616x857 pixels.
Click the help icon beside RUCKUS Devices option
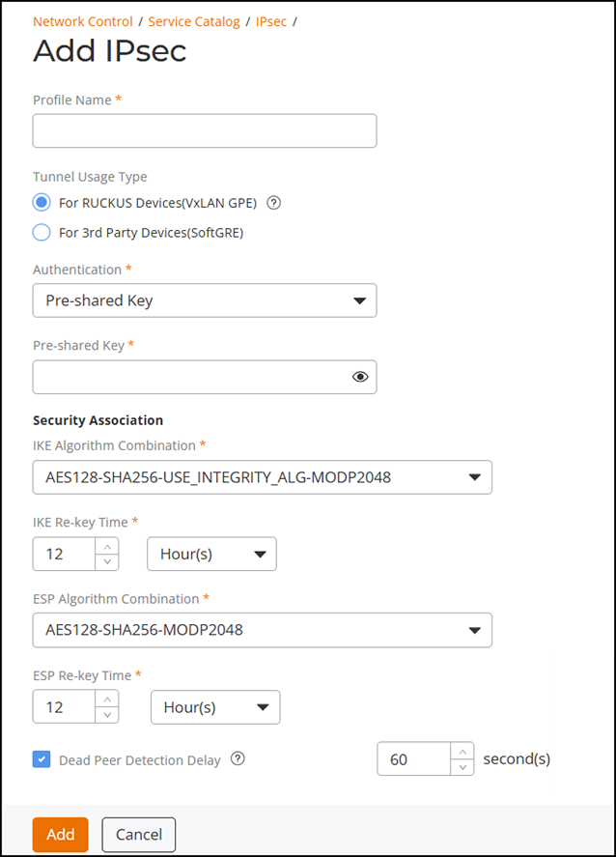tap(273, 203)
